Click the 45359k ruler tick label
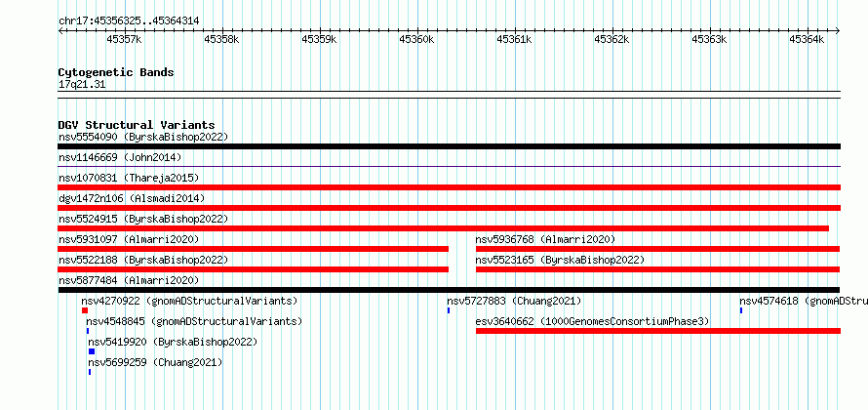868x410 pixels. pyautogui.click(x=319, y=39)
